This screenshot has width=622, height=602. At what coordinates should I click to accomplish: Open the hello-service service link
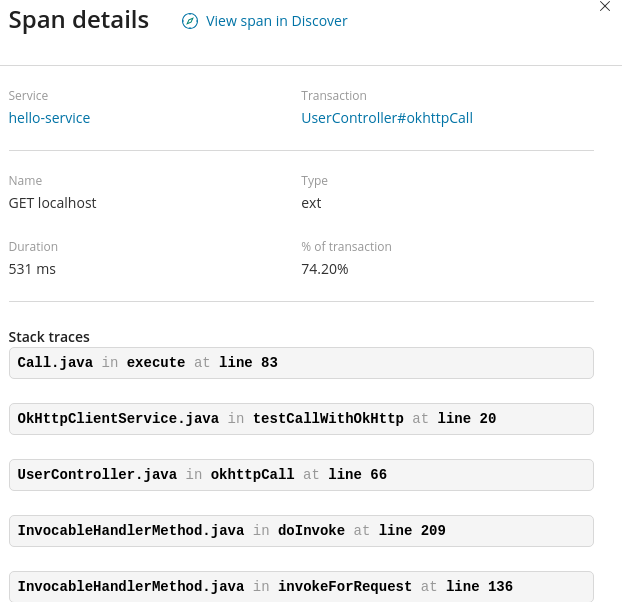tap(49, 118)
